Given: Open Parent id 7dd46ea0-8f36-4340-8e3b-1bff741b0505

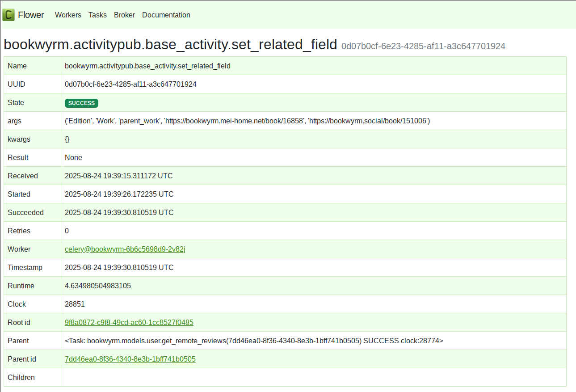Looking at the screenshot, I should 130,359.
